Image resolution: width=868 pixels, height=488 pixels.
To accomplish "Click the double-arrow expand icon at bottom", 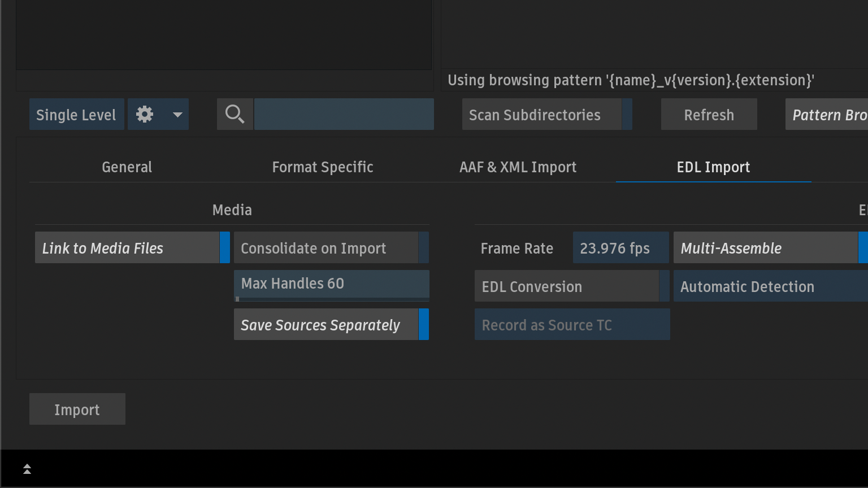I will 27,469.
